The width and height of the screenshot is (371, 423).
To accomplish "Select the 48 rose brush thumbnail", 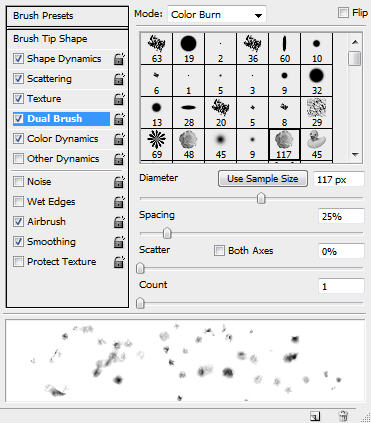I will [x=189, y=145].
